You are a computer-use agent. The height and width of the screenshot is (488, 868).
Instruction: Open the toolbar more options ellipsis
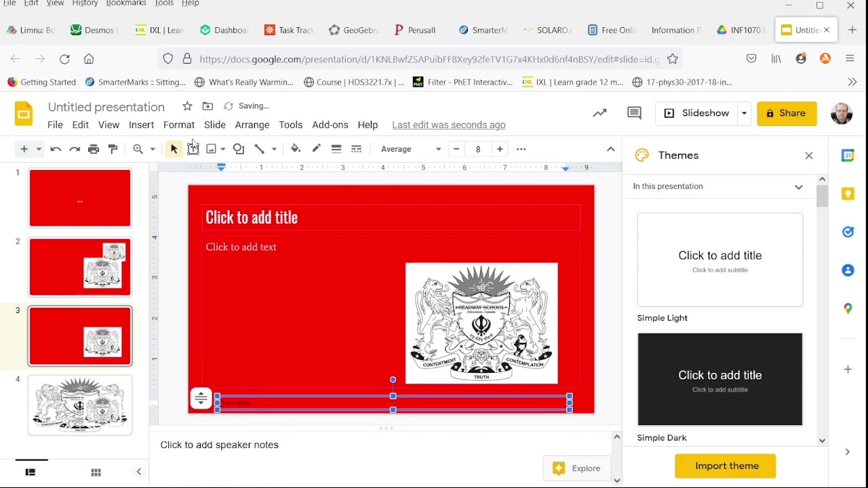pos(521,149)
